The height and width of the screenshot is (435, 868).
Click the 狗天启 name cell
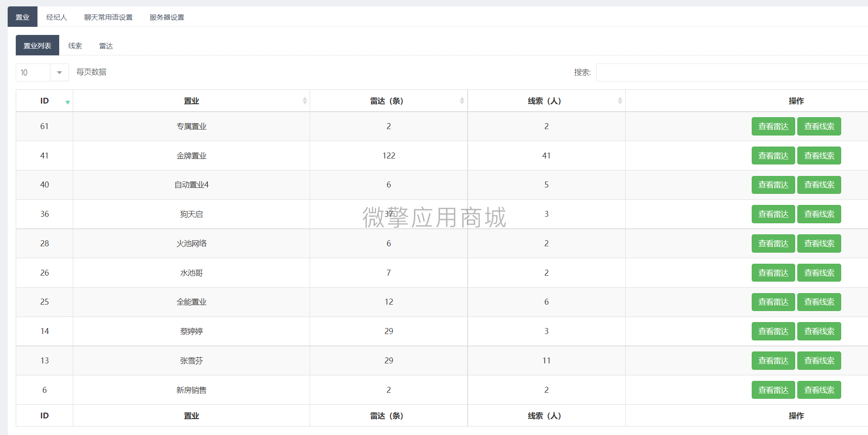click(x=191, y=214)
